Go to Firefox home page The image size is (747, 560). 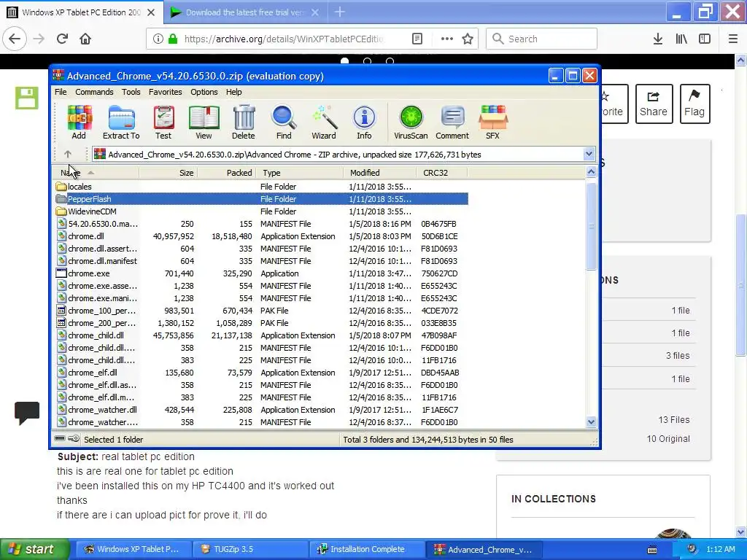(85, 39)
